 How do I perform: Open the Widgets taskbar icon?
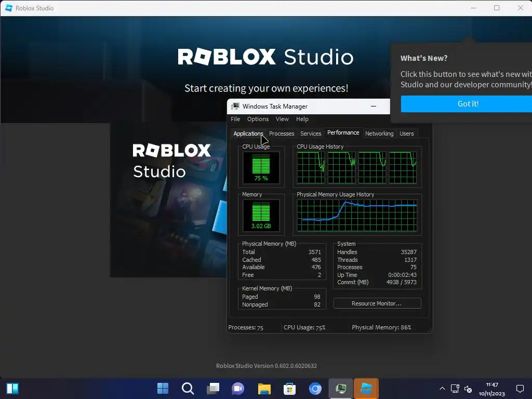click(12, 389)
